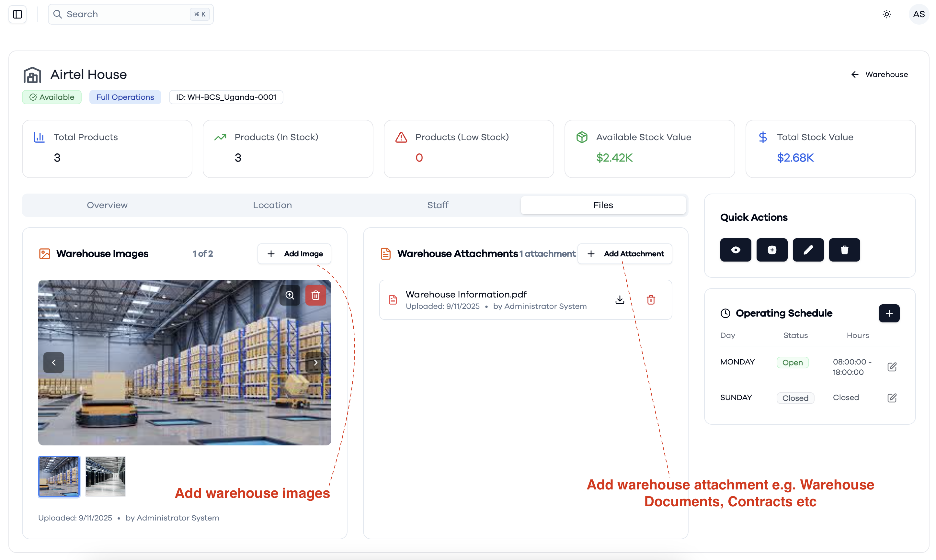Click the Closed status badge for Sunday

tap(795, 398)
